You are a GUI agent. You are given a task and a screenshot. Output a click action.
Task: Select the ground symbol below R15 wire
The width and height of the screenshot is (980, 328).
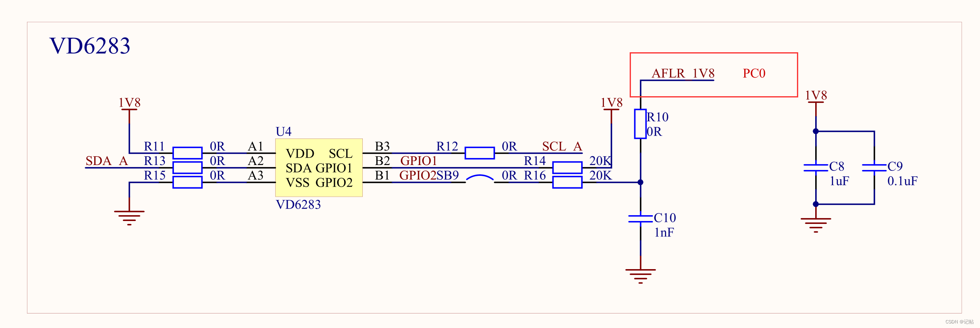point(129,218)
